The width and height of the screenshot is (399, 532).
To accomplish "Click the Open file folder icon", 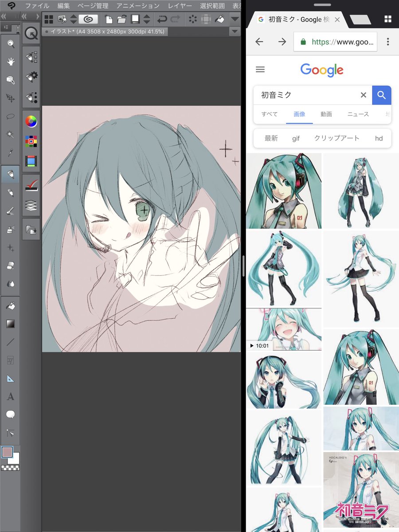I will pyautogui.click(x=121, y=19).
